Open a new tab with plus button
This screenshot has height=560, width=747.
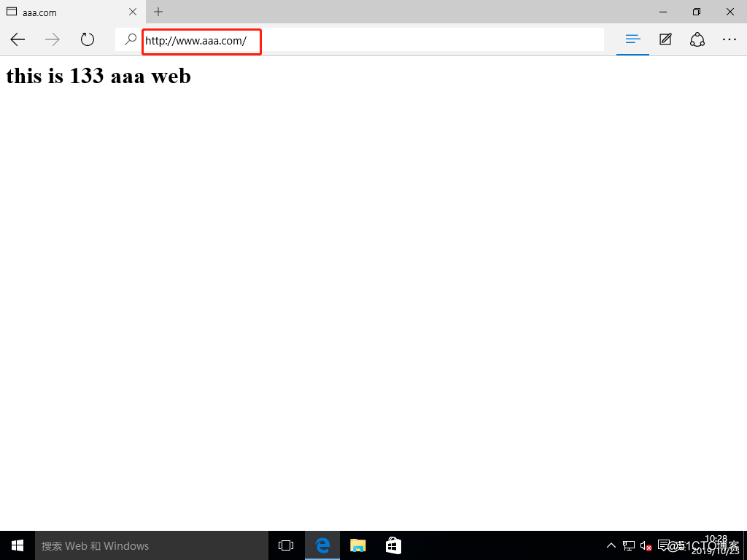click(x=158, y=12)
